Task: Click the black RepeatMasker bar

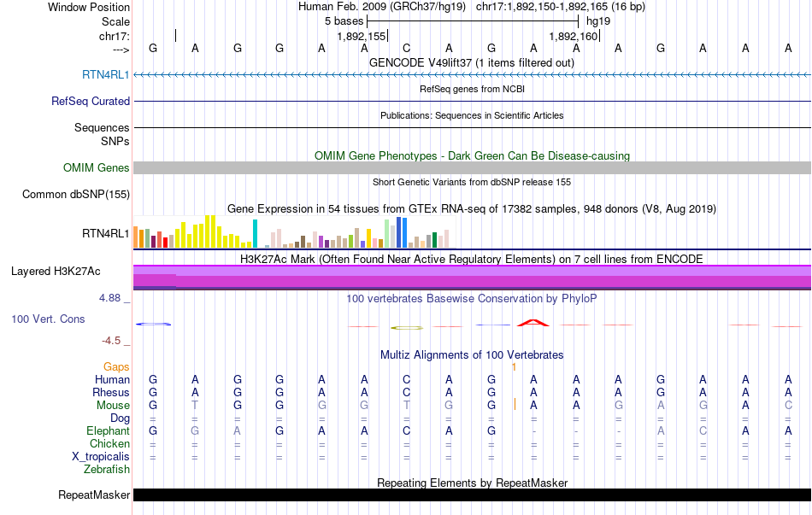Action: (x=472, y=495)
